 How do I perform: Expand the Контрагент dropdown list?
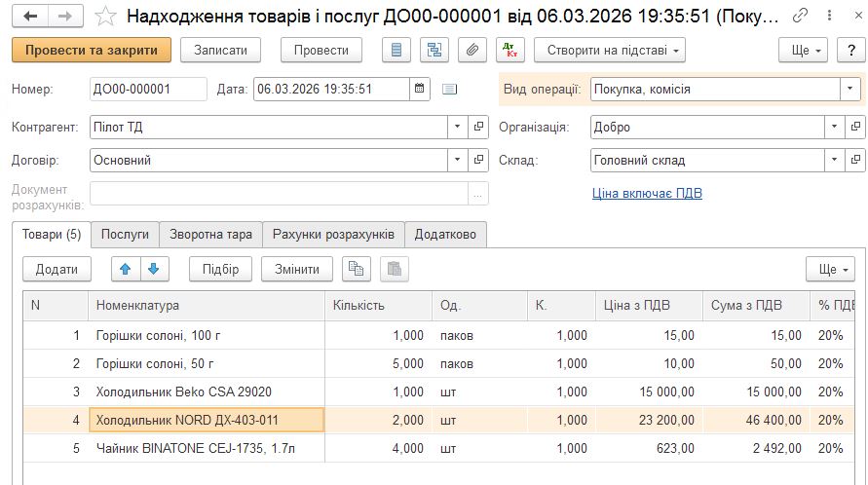point(458,127)
